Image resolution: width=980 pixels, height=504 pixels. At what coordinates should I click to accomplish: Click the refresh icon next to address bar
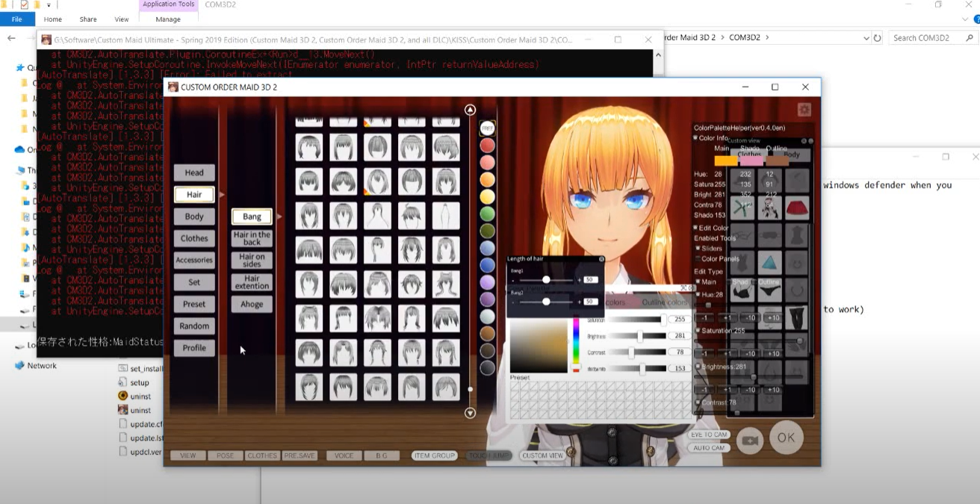coord(877,37)
